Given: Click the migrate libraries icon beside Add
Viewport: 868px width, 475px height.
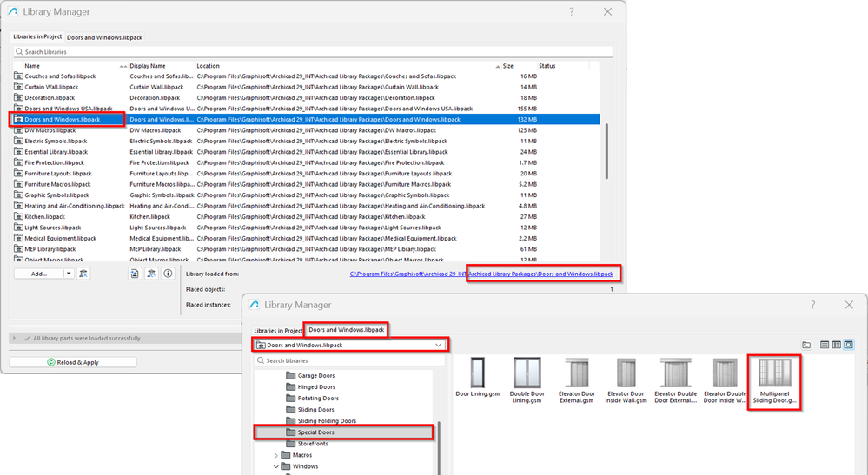Looking at the screenshot, I should [83, 274].
